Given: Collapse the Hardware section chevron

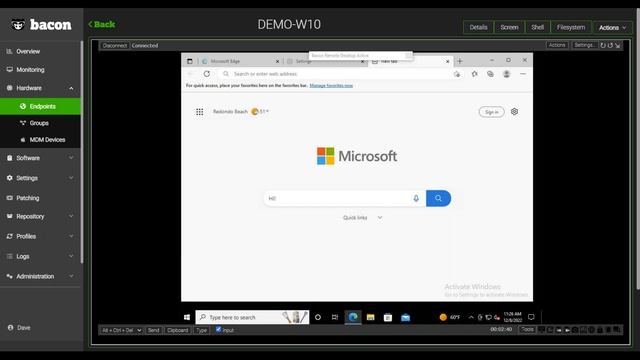Looking at the screenshot, I should pyautogui.click(x=71, y=88).
